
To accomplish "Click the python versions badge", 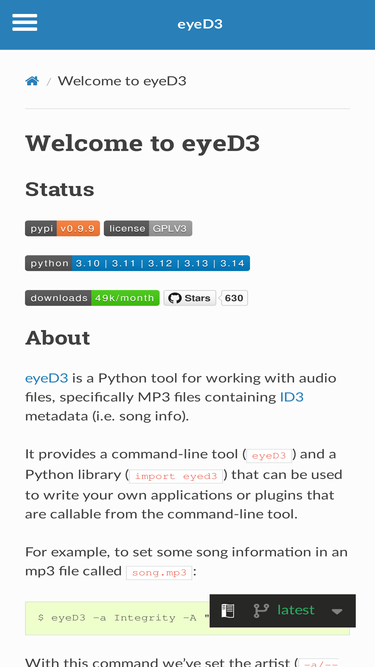I will click(137, 263).
